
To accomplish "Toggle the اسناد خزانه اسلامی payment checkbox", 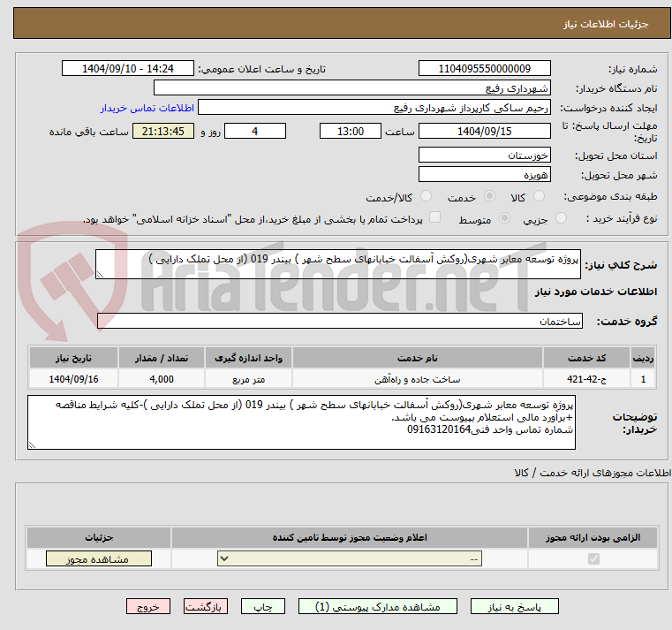I will 434,217.
